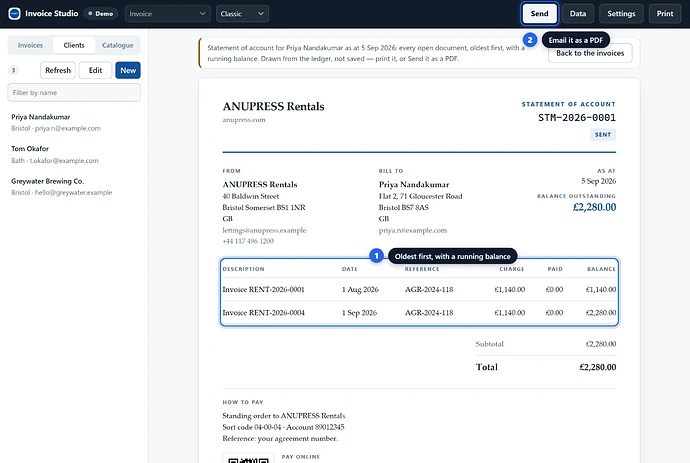Image resolution: width=690 pixels, height=463 pixels.
Task: Switch to the Invoices tab
Action: point(30,45)
